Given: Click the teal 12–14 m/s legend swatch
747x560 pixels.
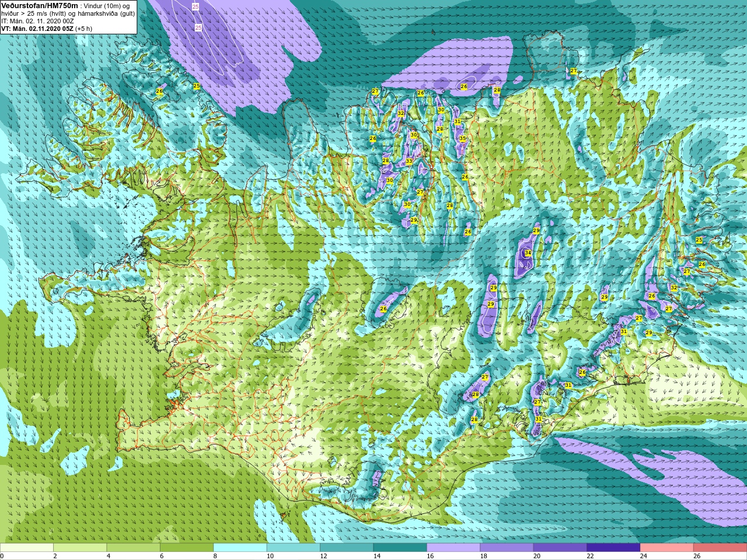Looking at the screenshot, I should 347,547.
